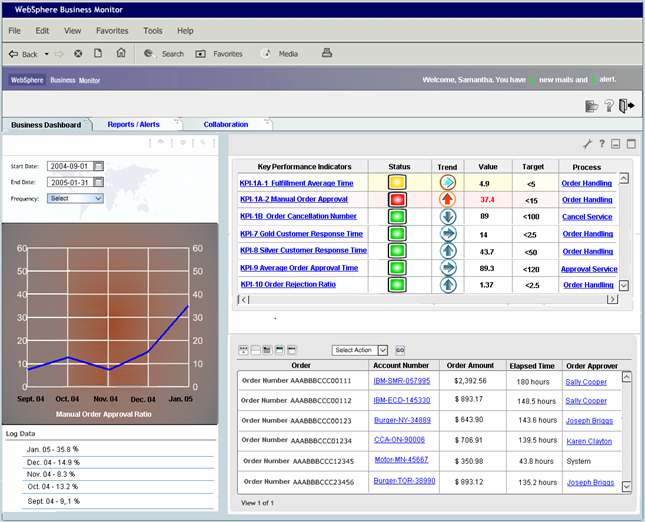Go to the Home page icon
645x522 pixels.
click(x=121, y=53)
